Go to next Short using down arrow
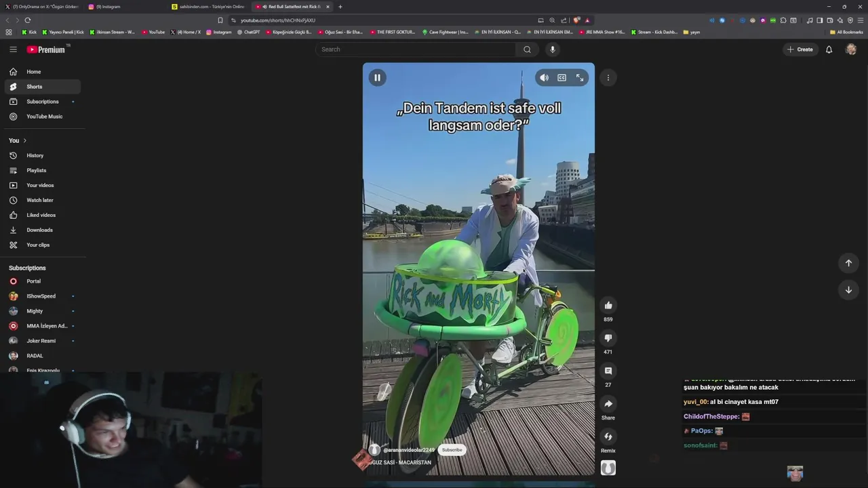The height and width of the screenshot is (488, 868). coord(848,290)
